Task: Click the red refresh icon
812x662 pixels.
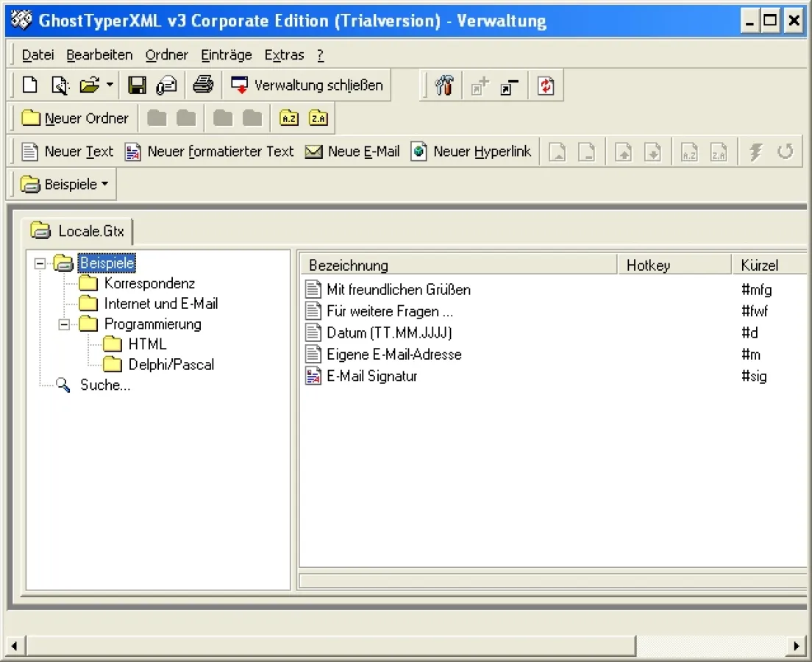Action: click(545, 86)
